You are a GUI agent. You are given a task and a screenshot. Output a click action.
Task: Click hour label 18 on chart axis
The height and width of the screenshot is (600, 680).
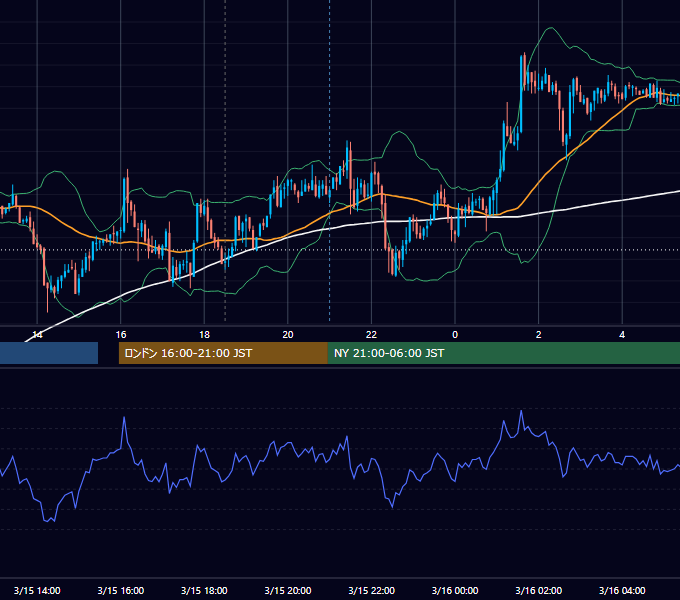[204, 335]
